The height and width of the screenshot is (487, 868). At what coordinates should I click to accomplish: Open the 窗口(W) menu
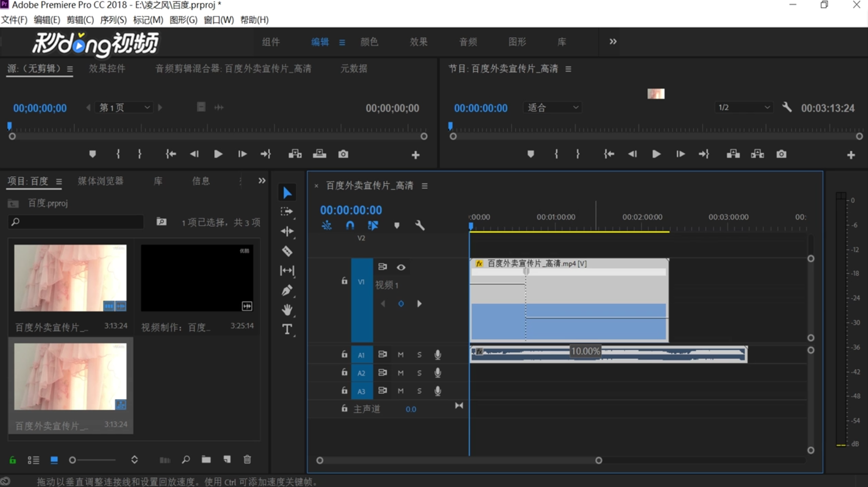218,20
